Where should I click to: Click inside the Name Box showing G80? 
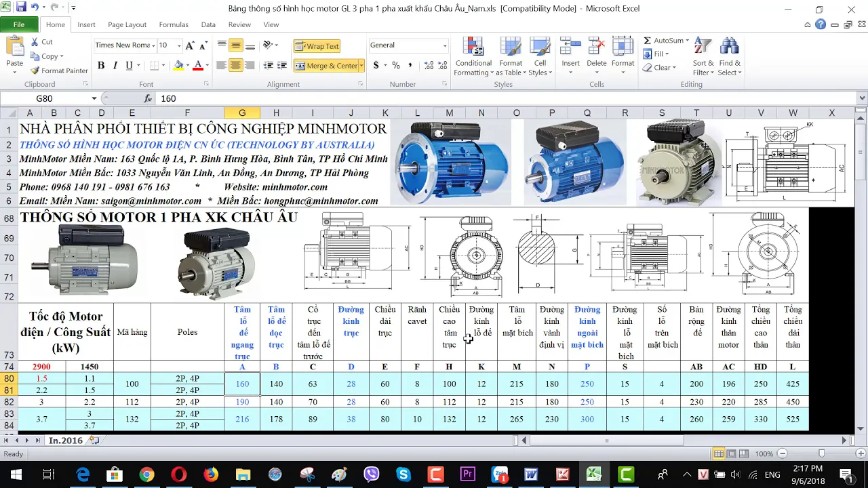point(44,98)
